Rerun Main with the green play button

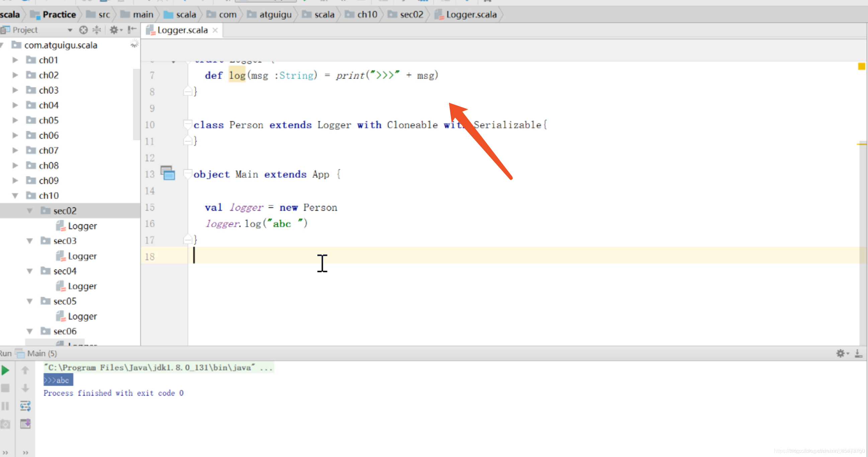pos(5,370)
